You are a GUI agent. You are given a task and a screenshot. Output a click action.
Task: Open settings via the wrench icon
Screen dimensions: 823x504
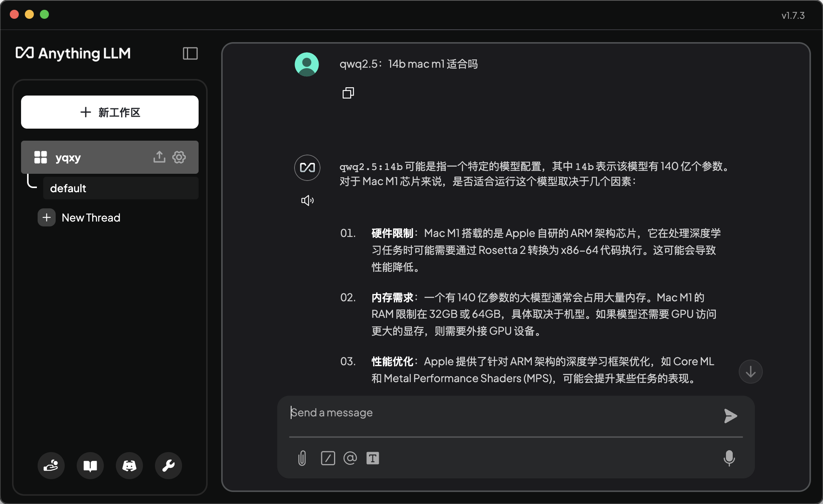pyautogui.click(x=168, y=466)
